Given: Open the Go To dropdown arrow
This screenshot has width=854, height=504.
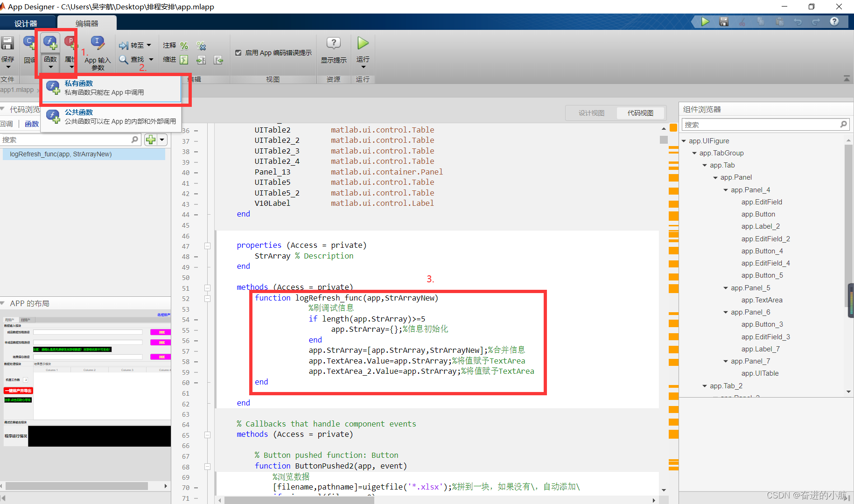Looking at the screenshot, I should coord(149,45).
